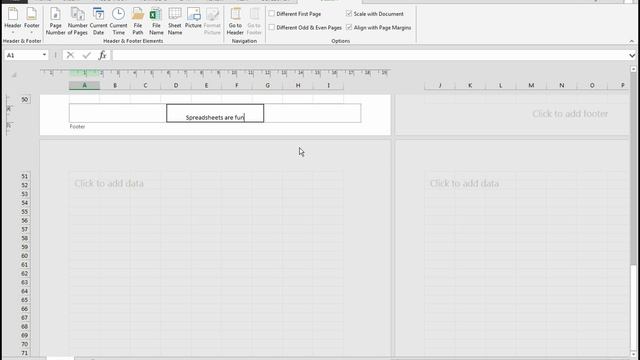Insert a Picture into the footer
Viewport: 640px width, 360px height.
pyautogui.click(x=193, y=18)
